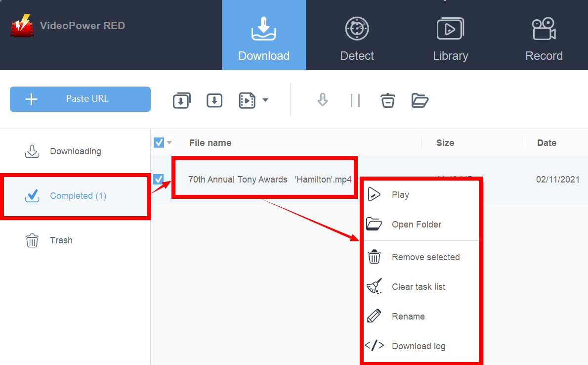The image size is (588, 365).
Task: Toggle the select-all checkbox in header
Action: coord(159,143)
